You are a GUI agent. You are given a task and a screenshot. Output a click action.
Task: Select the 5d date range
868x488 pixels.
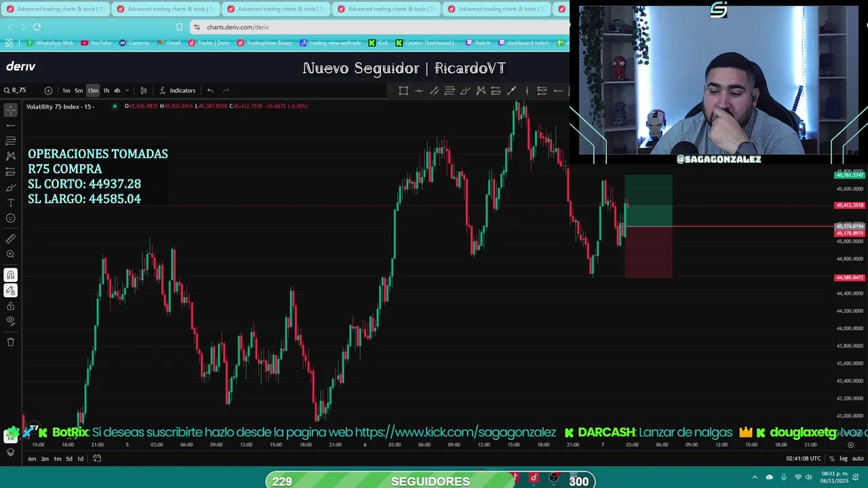click(x=69, y=459)
